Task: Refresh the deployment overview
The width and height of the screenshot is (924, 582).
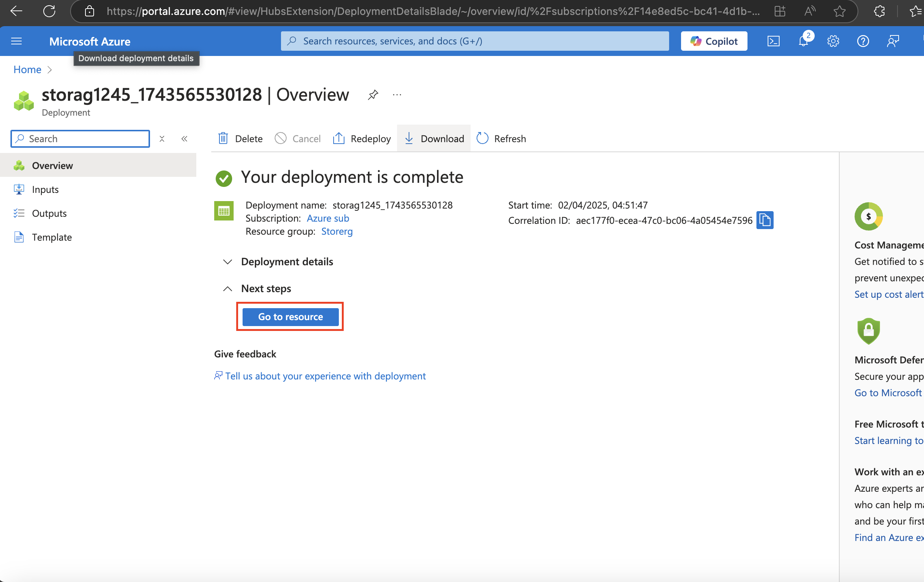Action: pos(501,138)
